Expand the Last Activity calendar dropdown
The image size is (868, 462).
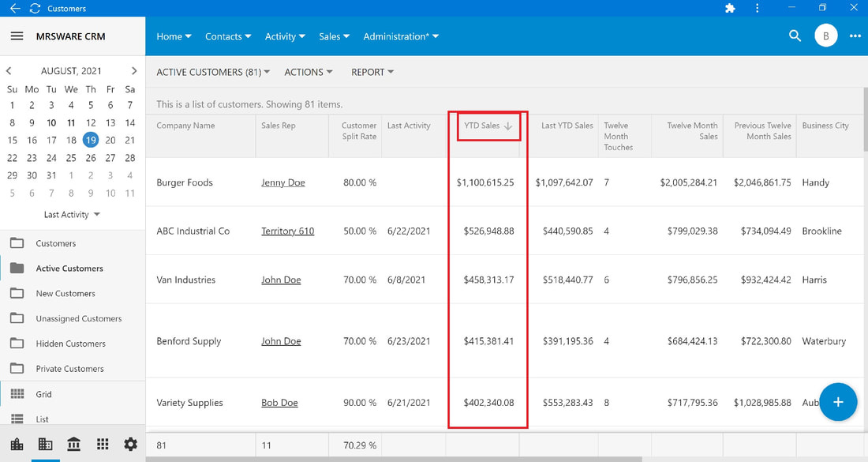[72, 214]
